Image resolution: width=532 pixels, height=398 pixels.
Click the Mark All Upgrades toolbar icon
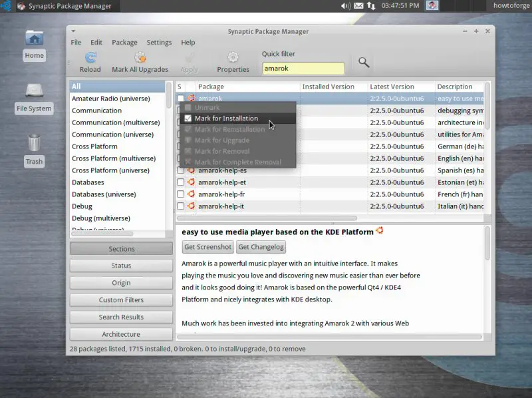(x=140, y=57)
